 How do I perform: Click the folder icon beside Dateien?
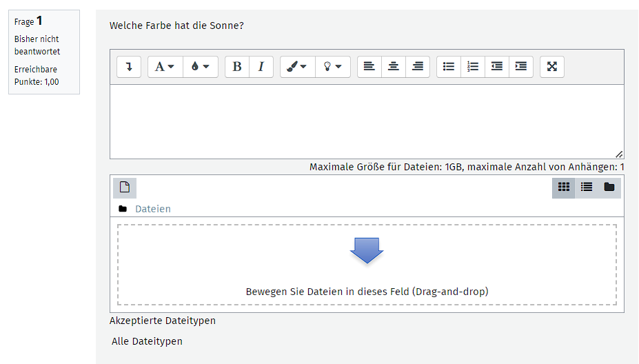click(123, 209)
